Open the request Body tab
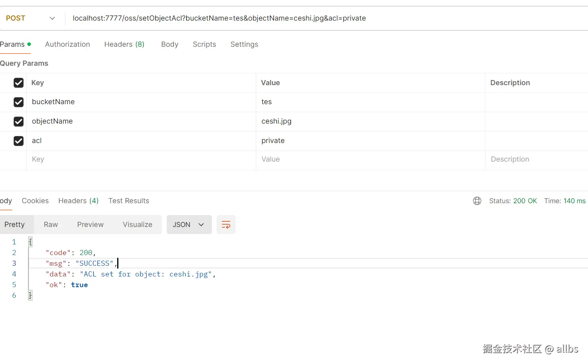This screenshot has height=364, width=588. point(169,44)
